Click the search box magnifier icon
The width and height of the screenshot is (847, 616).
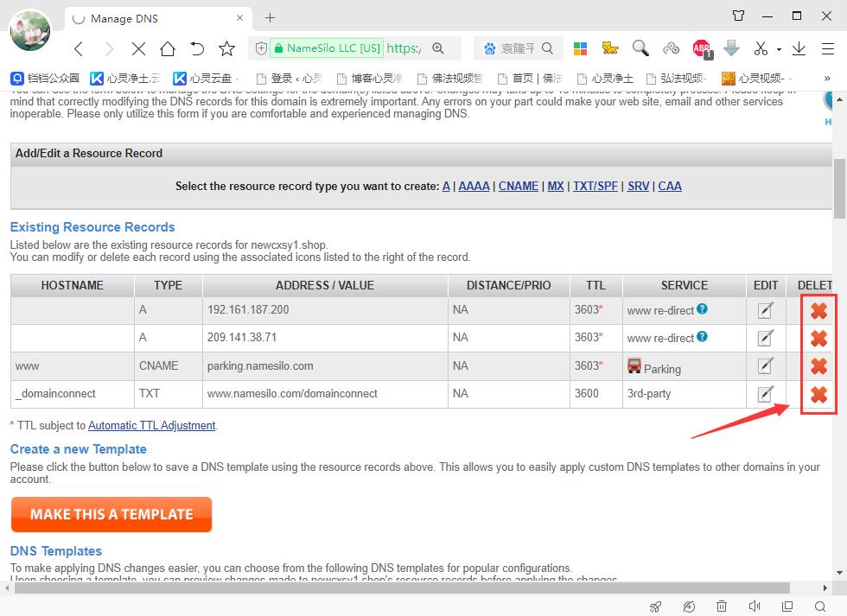click(x=547, y=48)
